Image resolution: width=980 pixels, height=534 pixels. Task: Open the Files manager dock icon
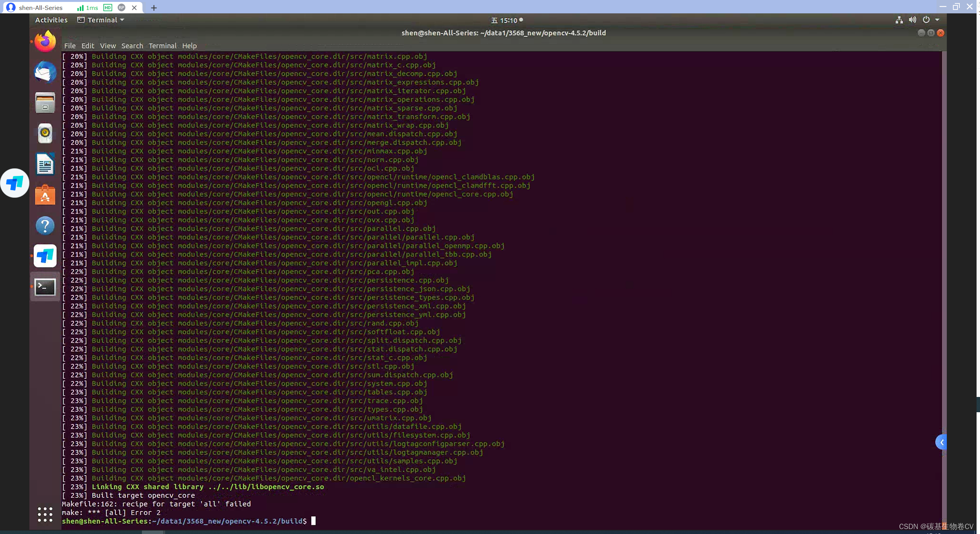(45, 103)
